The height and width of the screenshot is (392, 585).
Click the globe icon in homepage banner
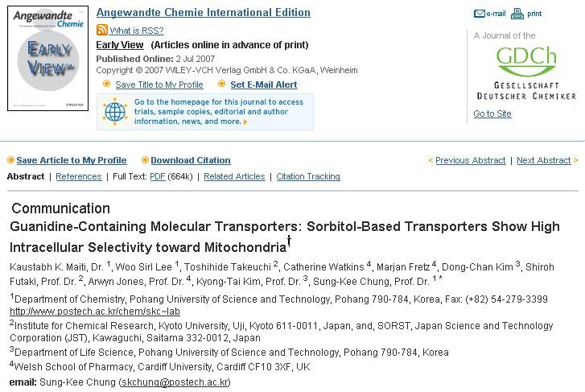(115, 112)
